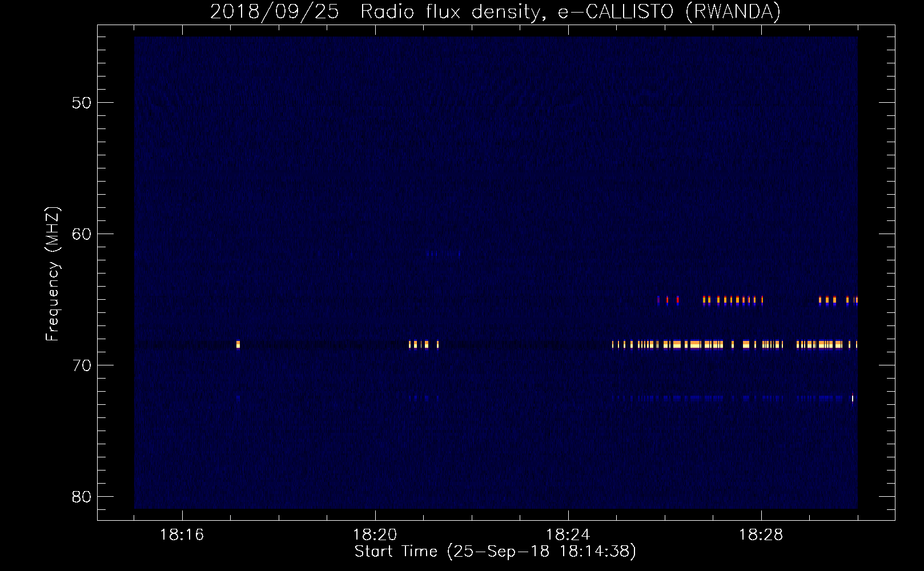Click the 70 frequency axis label
The height and width of the screenshot is (571, 924).
coord(82,365)
